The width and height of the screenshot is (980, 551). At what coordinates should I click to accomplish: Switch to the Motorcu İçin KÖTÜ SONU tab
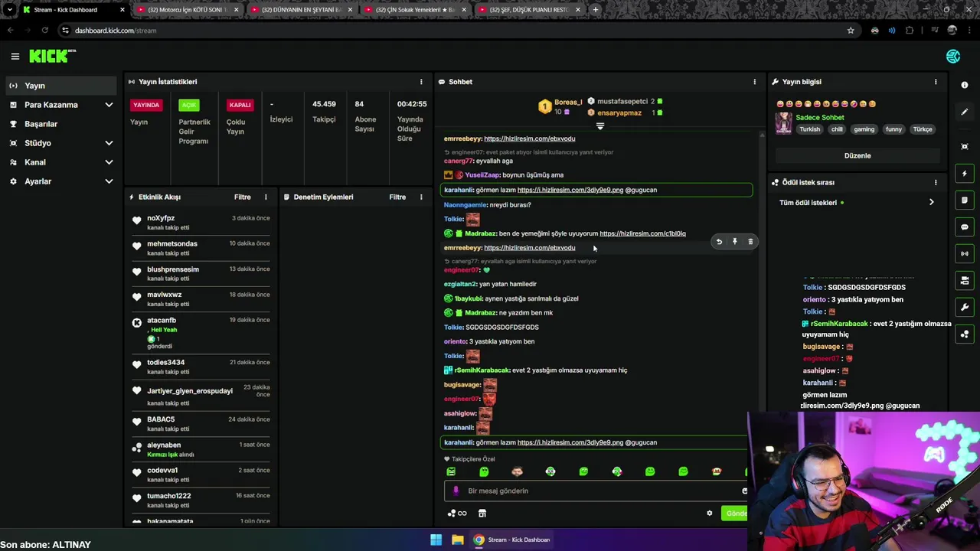click(187, 10)
